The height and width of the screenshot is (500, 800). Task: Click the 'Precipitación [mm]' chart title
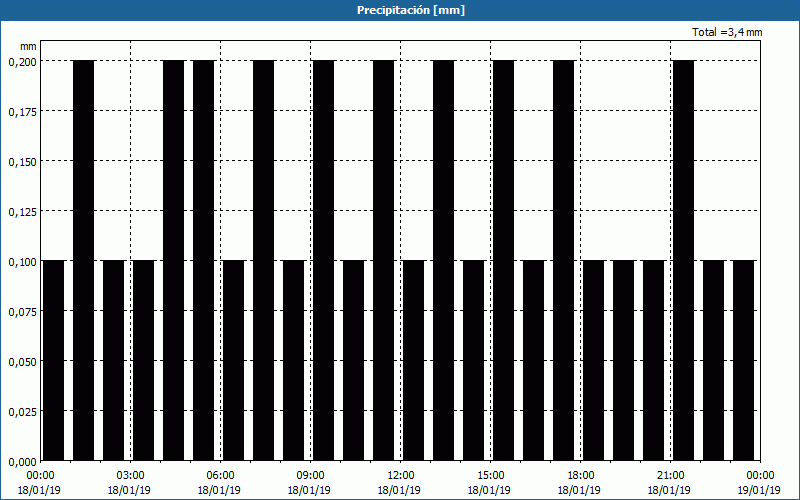click(x=411, y=10)
